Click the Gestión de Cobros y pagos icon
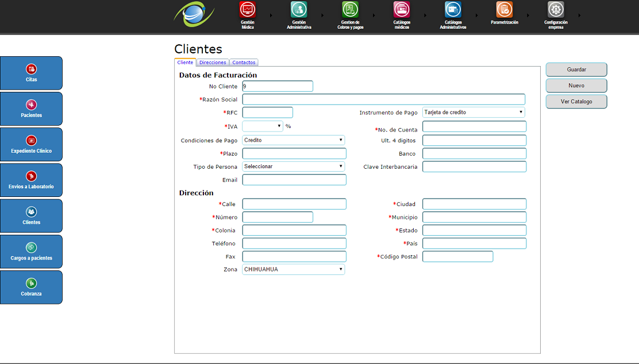Viewport: 639px width, 364px height. pos(350,10)
